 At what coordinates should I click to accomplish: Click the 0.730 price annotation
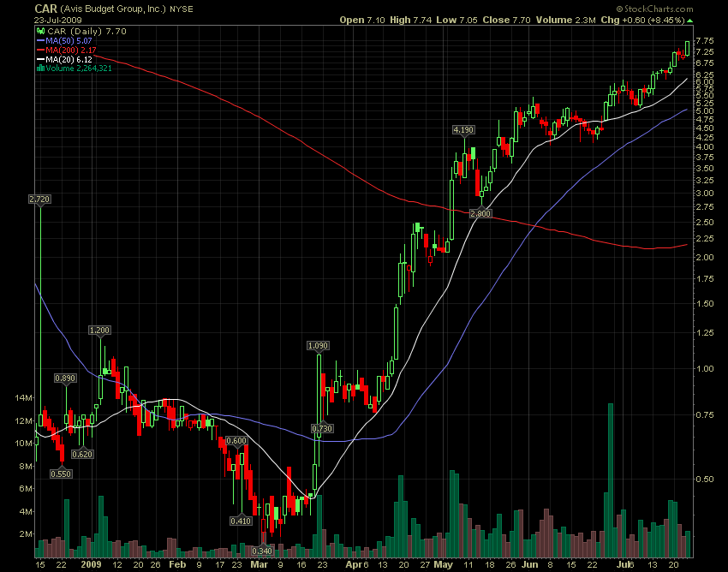322,428
